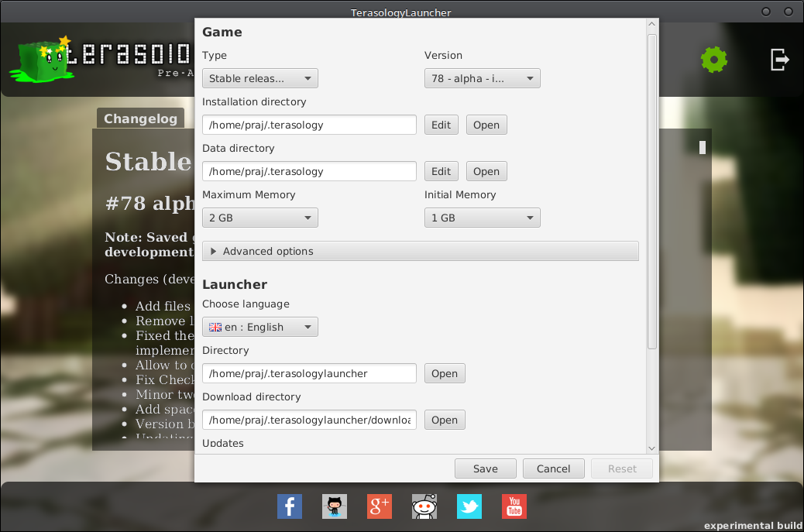804x532 pixels.
Task: Open the Choose language dropdown
Action: [x=260, y=327]
